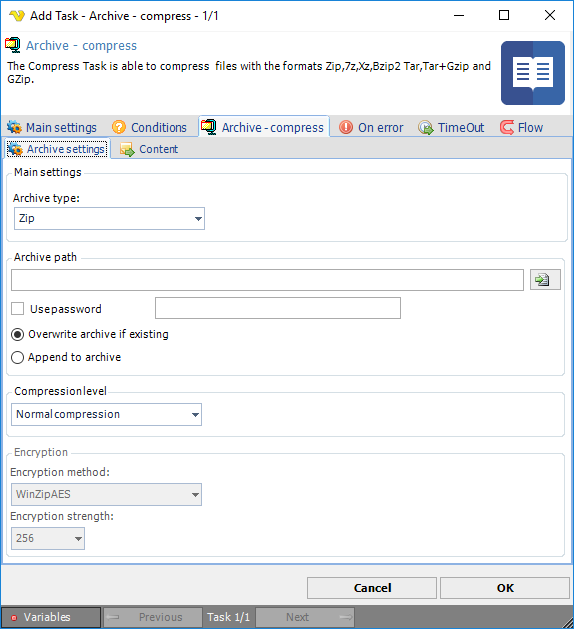
Task: Close the Add Task window
Action: click(550, 16)
